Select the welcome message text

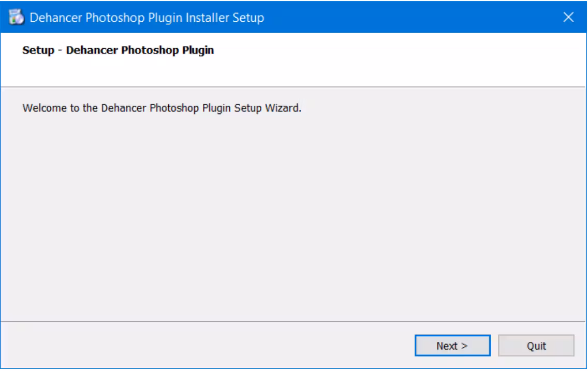161,108
